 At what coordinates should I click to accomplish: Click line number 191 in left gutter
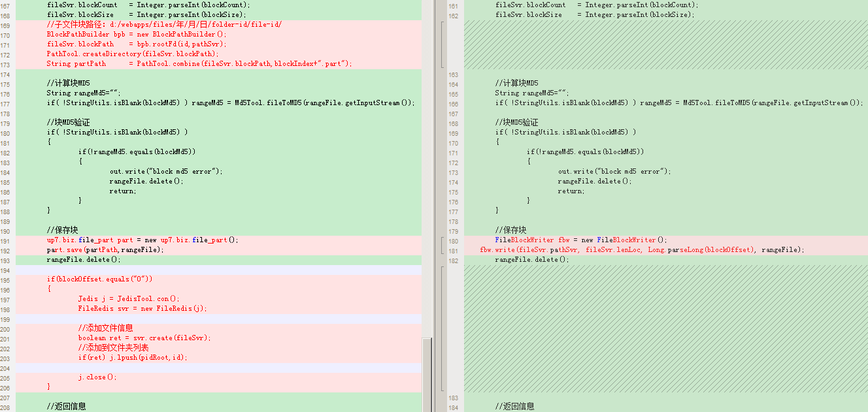click(x=5, y=240)
